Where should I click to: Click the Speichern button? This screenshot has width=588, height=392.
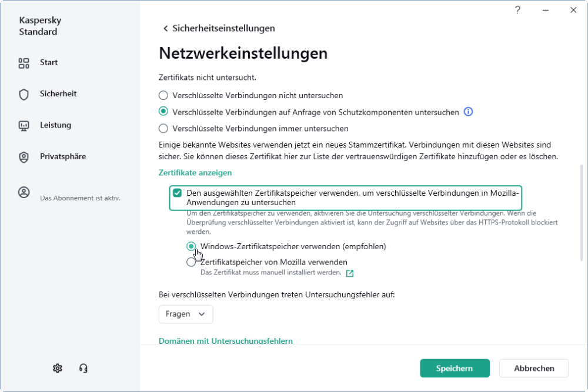pyautogui.click(x=455, y=368)
